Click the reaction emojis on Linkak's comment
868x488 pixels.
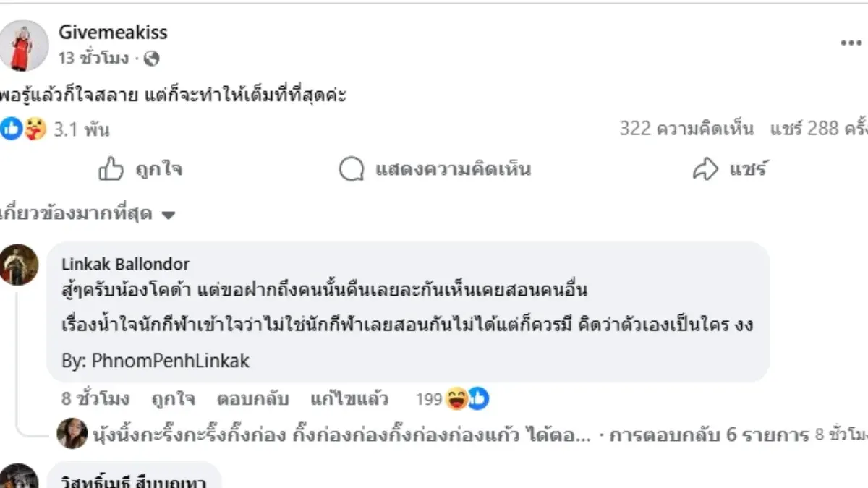tap(467, 398)
